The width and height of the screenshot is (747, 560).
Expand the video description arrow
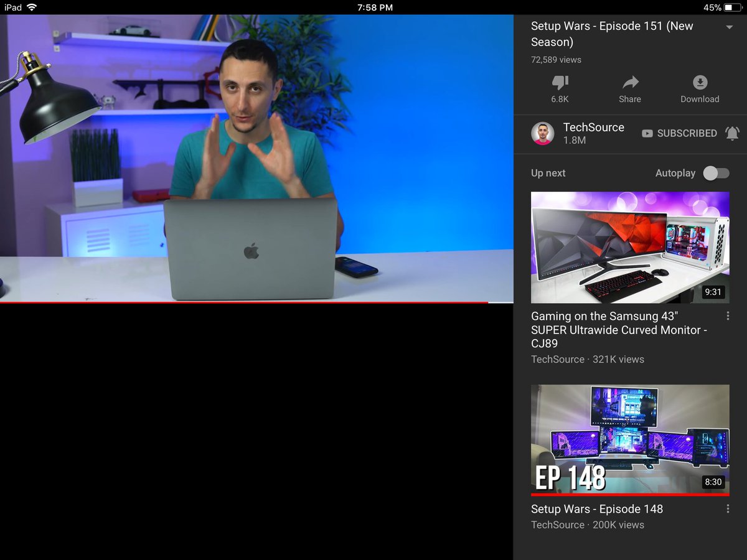click(730, 28)
